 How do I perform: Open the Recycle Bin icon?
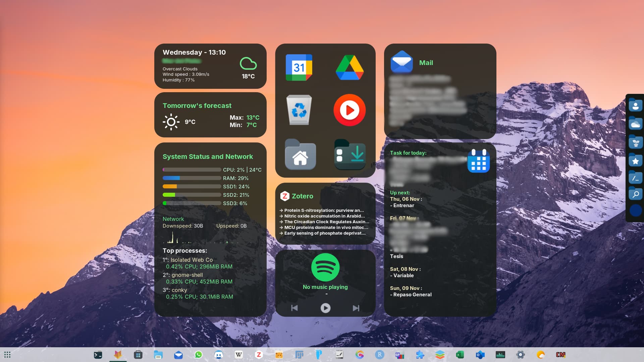(299, 110)
